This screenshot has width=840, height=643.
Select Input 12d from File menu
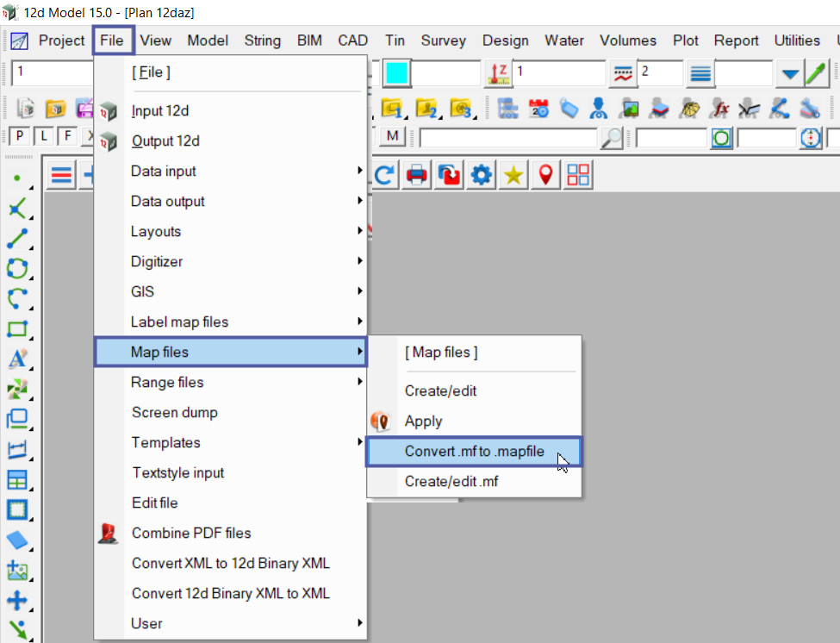(230, 111)
